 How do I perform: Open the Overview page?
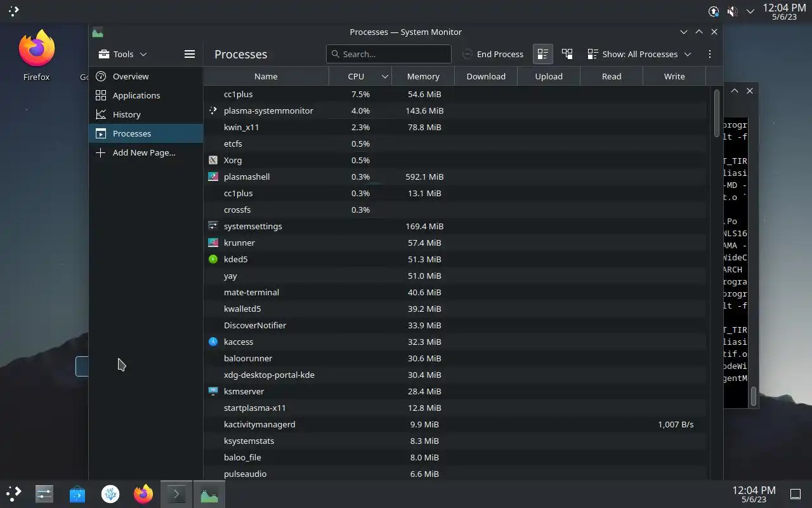(x=146, y=76)
